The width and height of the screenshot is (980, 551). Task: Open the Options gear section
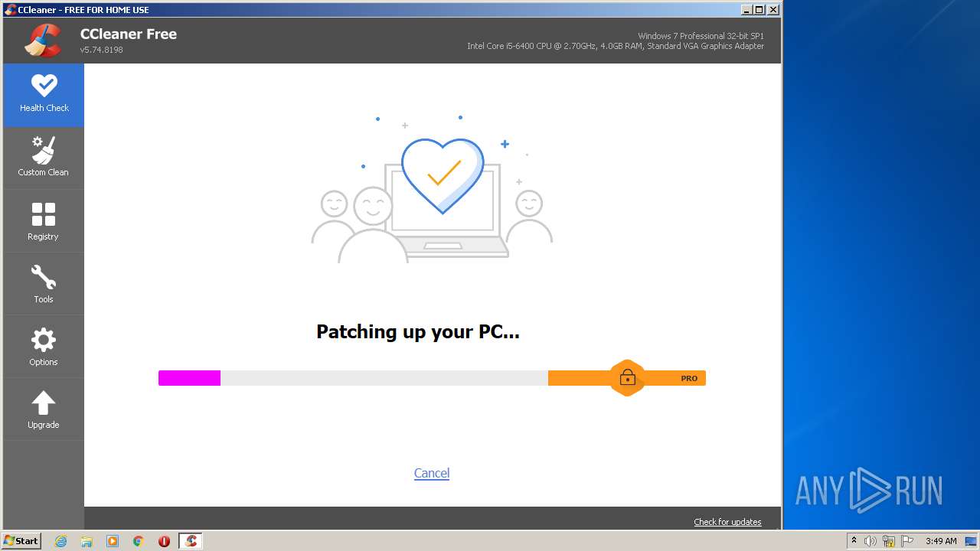coord(44,347)
